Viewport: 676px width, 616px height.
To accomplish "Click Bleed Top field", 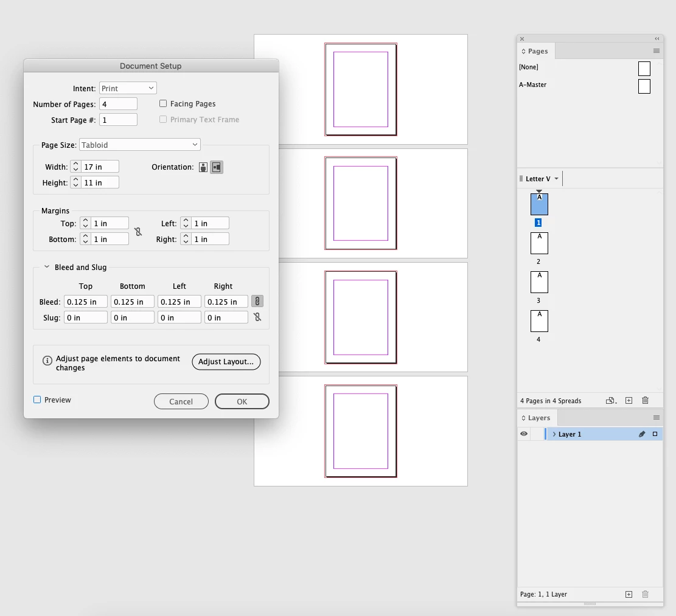I will [x=85, y=302].
